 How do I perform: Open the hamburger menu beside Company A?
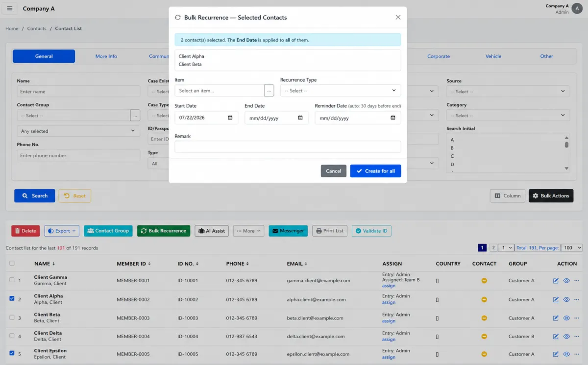click(10, 8)
